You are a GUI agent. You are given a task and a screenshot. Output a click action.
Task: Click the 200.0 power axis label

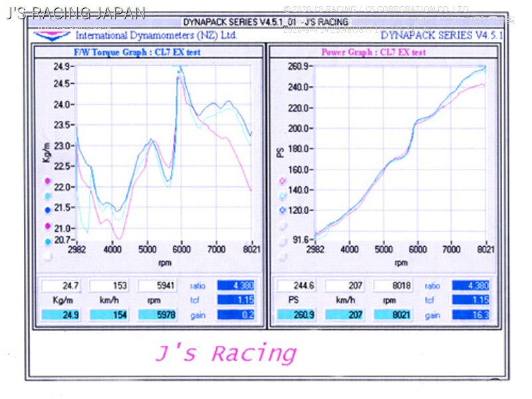click(x=298, y=128)
